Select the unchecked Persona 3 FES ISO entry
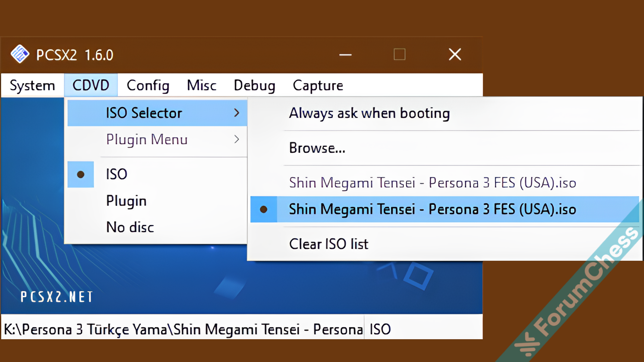This screenshot has height=362, width=644. [x=445, y=183]
